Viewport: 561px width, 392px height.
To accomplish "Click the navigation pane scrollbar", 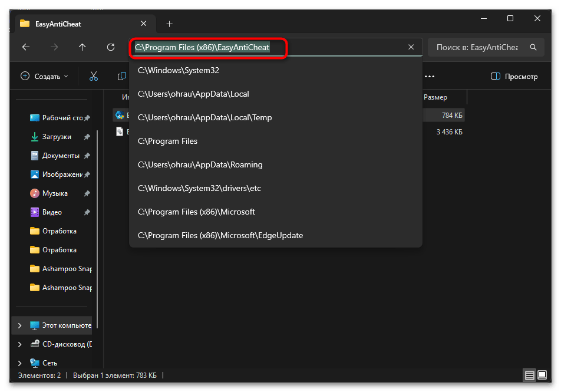I will coord(97,229).
